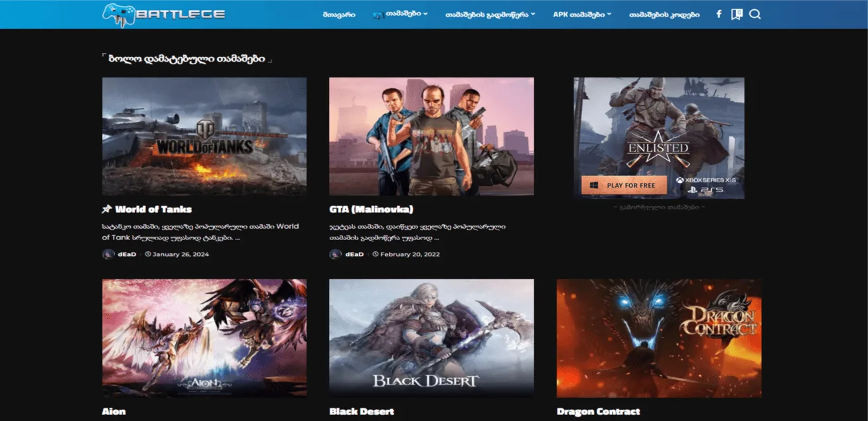
Task: Go to the მთავარი home menu item
Action: [339, 15]
